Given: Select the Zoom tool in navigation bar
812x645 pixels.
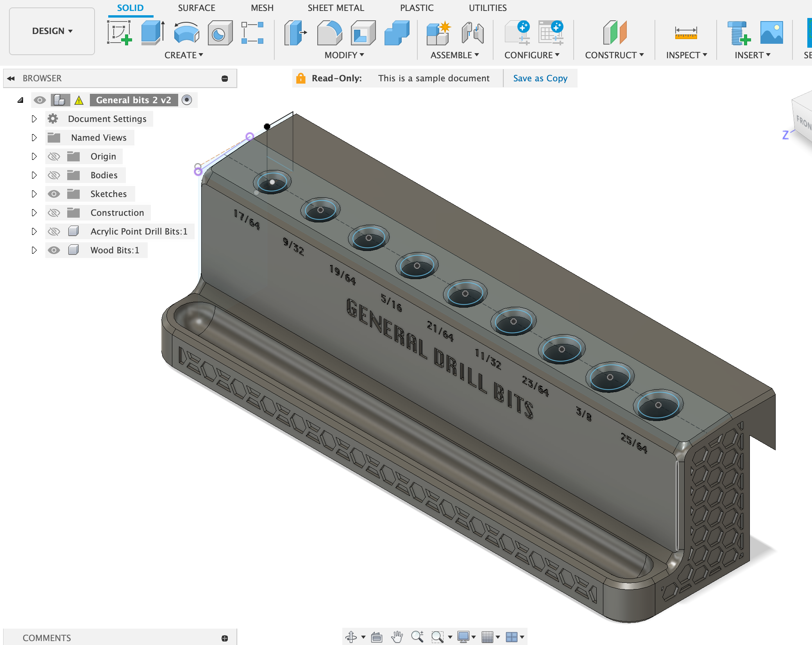Looking at the screenshot, I should pos(417,637).
